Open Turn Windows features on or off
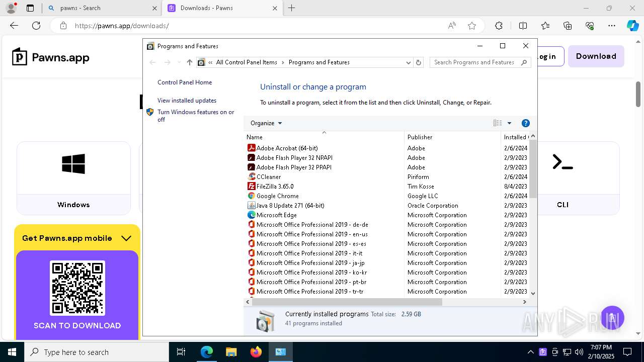Screen dimensions: 644x362 196,116
